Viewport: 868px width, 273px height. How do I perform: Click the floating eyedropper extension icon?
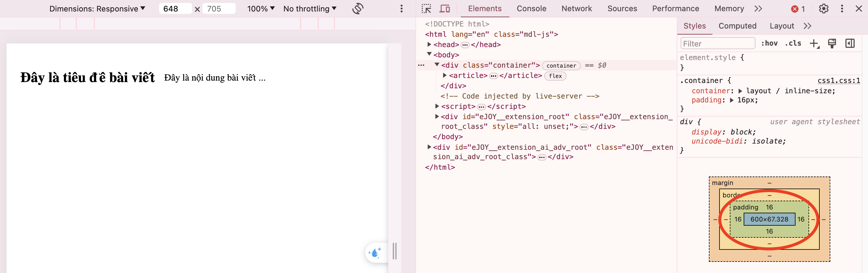coord(375,252)
